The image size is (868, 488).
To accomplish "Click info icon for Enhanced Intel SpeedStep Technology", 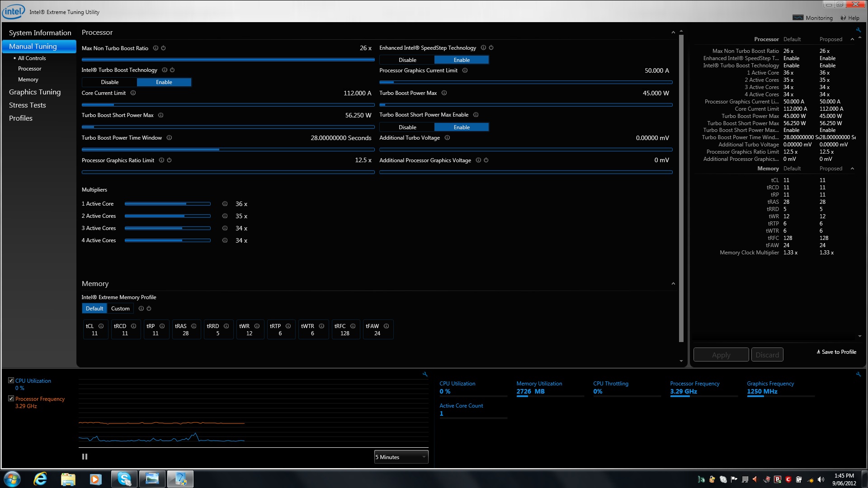I will pos(483,48).
